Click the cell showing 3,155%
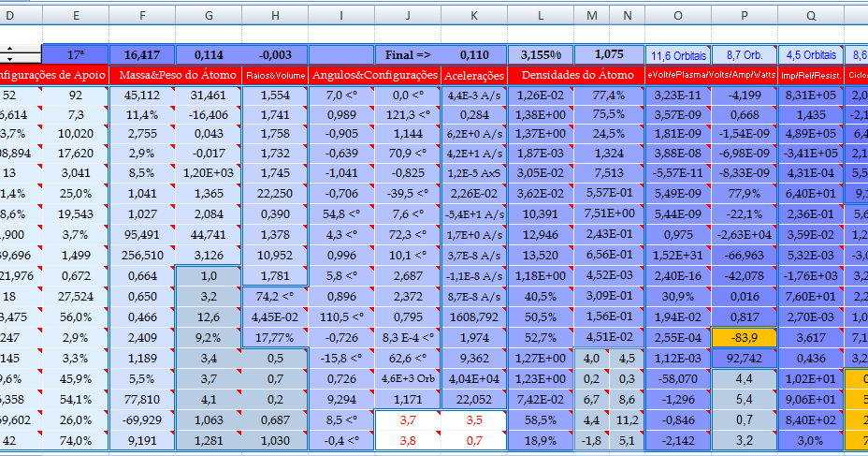This screenshot has height=456, width=868. pos(541,55)
